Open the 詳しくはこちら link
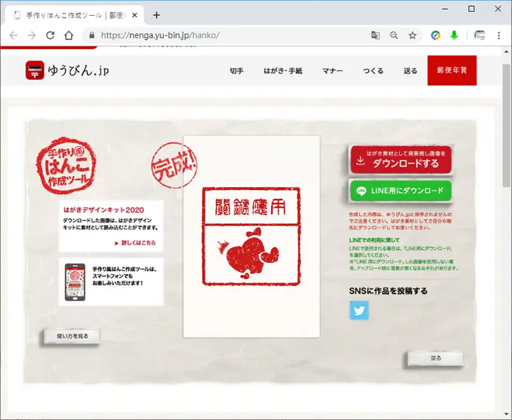Screen dimensions: 512x420 (135, 242)
